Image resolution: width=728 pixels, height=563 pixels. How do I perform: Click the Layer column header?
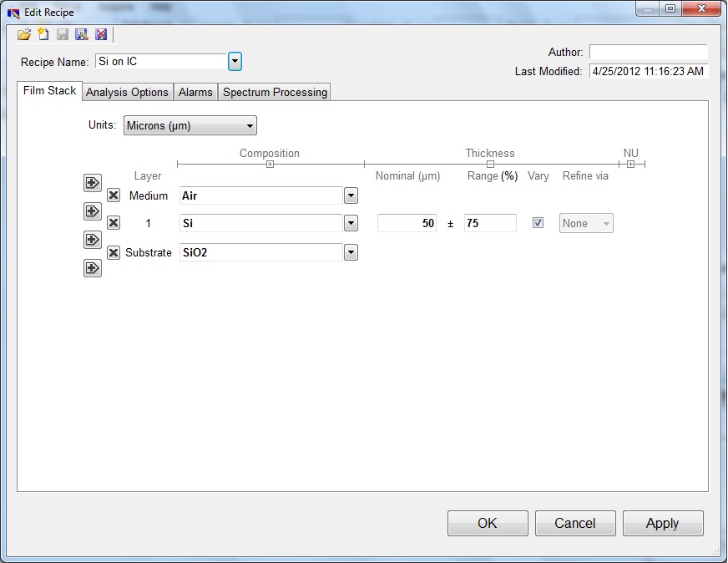(148, 176)
